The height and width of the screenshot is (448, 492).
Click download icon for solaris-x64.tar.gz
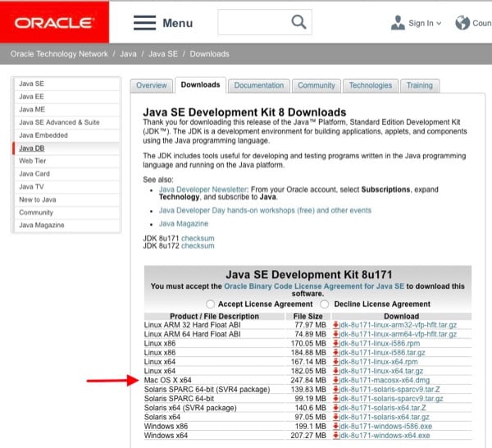[x=335, y=417]
